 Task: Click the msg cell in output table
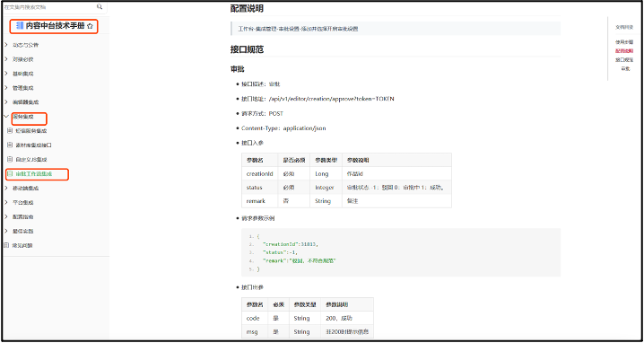pos(255,331)
